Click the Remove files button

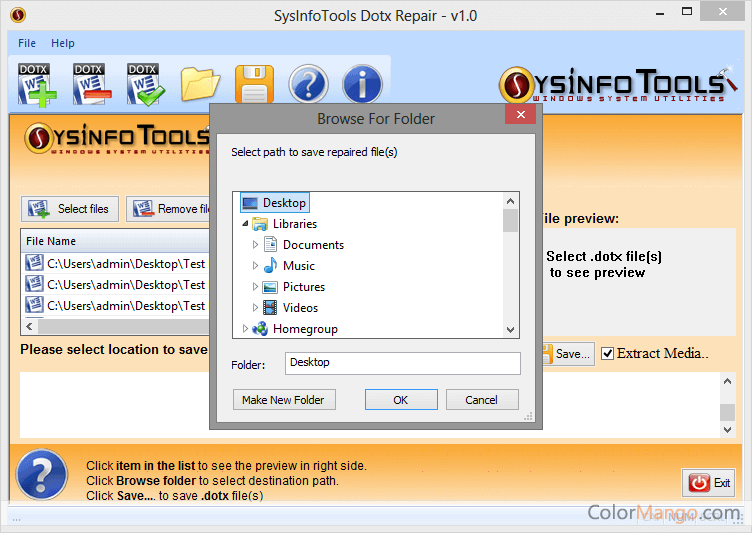pyautogui.click(x=168, y=209)
